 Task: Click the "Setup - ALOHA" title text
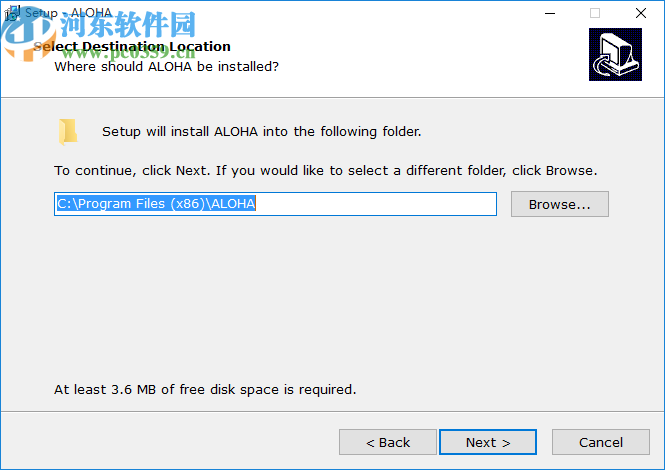coord(68,13)
